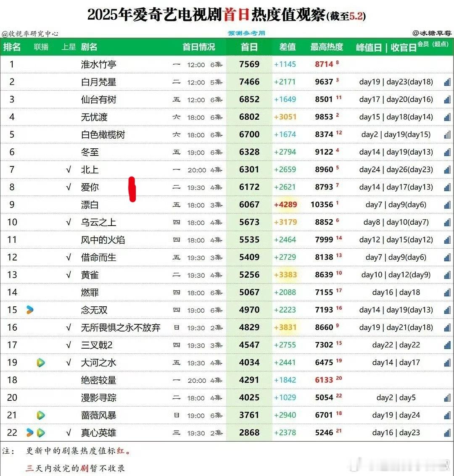Image resolution: width=454 pixels, height=476 pixels.
Task: Click the 上星 checkmark for 爱你
Action: click(x=69, y=187)
